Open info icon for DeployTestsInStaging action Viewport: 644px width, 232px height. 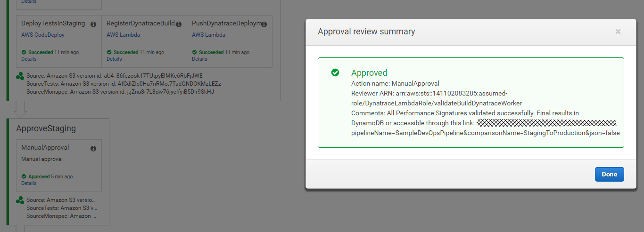point(93,24)
